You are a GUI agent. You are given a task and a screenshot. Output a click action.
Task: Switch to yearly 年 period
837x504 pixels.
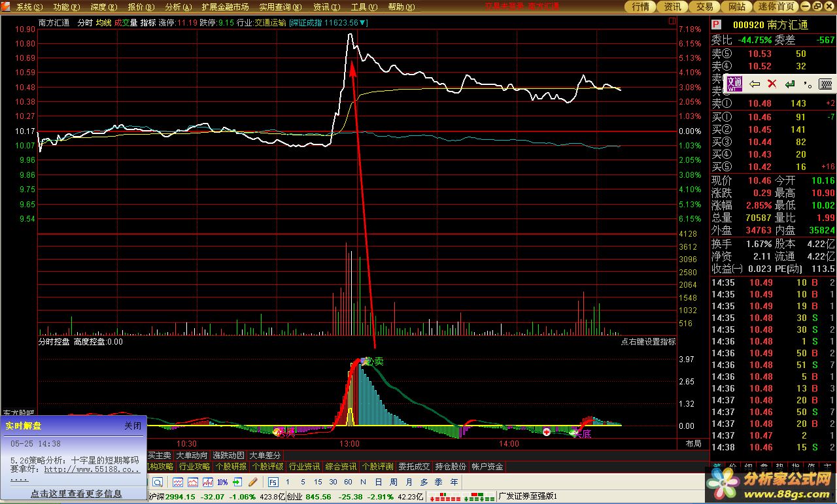tap(454, 482)
